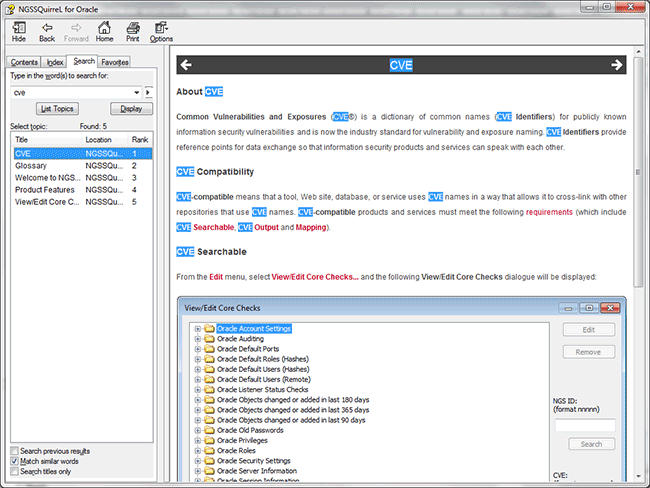
Task: Uncheck Match similar words checkbox
Action: pos(15,461)
